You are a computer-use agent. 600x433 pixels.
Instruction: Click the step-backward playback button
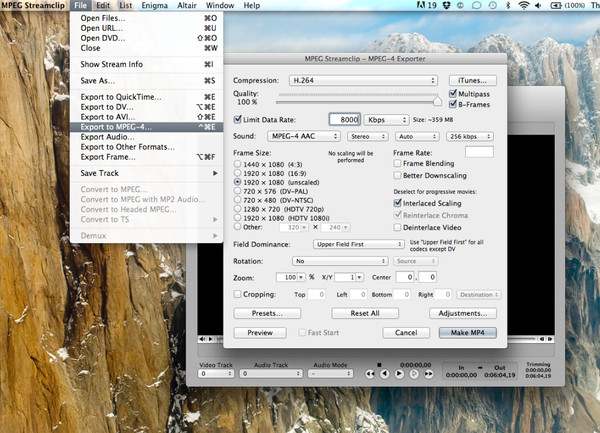[385, 374]
